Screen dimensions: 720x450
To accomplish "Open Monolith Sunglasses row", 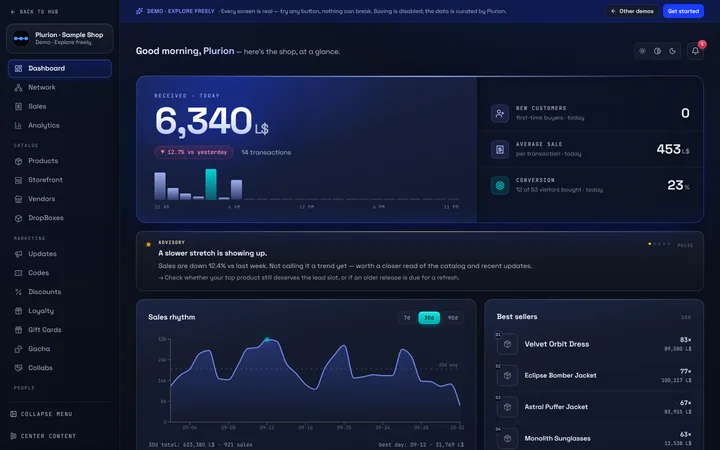I will (x=594, y=439).
